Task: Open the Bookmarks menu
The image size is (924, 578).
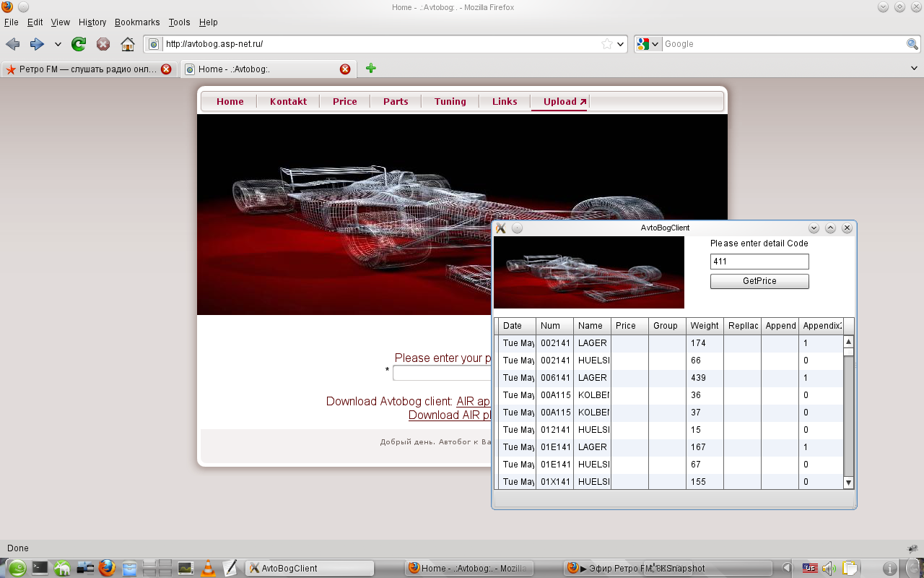Action: [x=137, y=22]
